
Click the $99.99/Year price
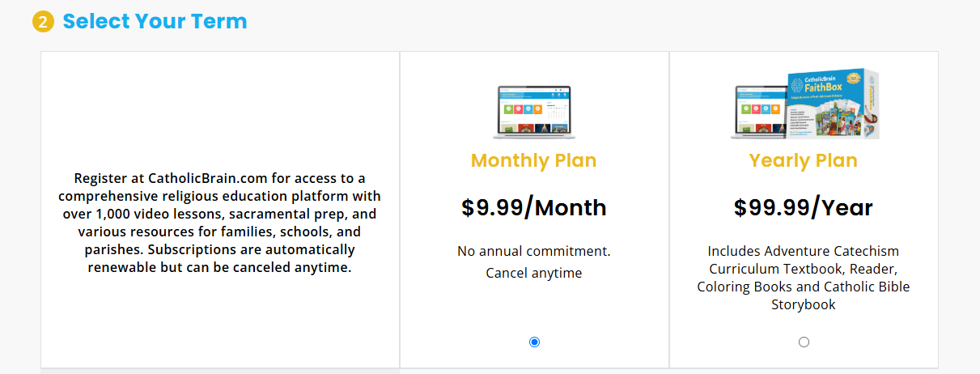[x=803, y=208]
